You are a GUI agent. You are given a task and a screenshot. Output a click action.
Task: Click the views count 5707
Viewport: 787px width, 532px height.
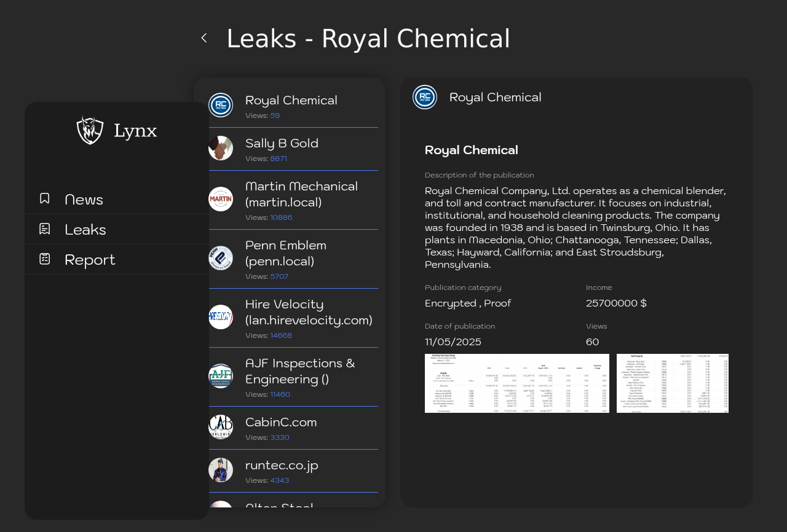tap(279, 276)
